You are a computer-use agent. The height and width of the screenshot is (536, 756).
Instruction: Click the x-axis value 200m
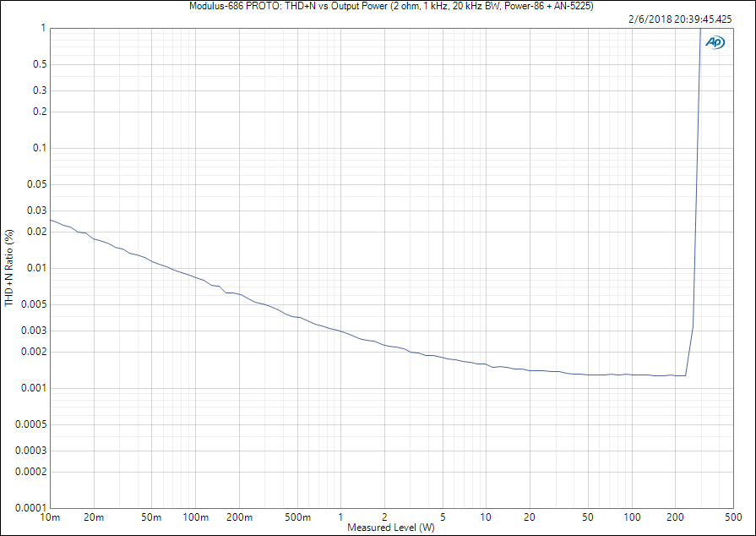tap(239, 517)
